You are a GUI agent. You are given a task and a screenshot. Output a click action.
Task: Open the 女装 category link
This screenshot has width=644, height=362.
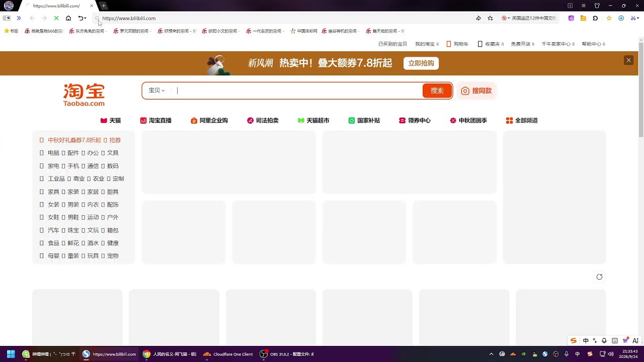[53, 205]
